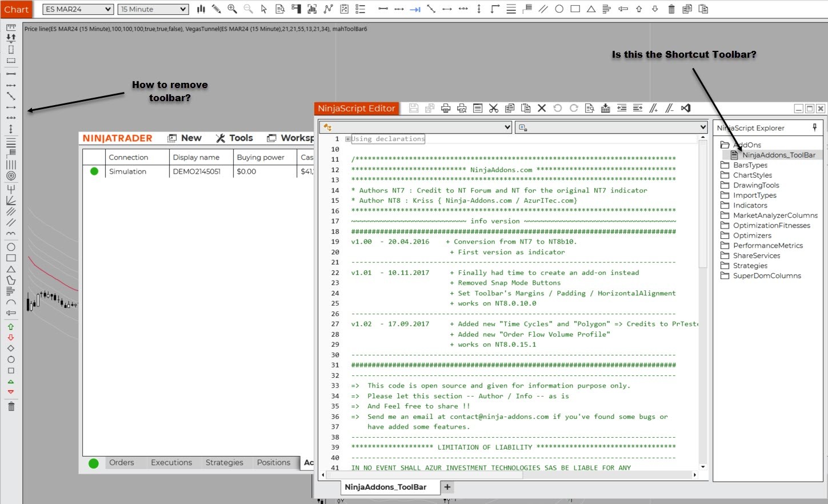Click the compile icon in NinjaScript Editor toolbar
Screen dimensions: 828x504
coord(606,108)
